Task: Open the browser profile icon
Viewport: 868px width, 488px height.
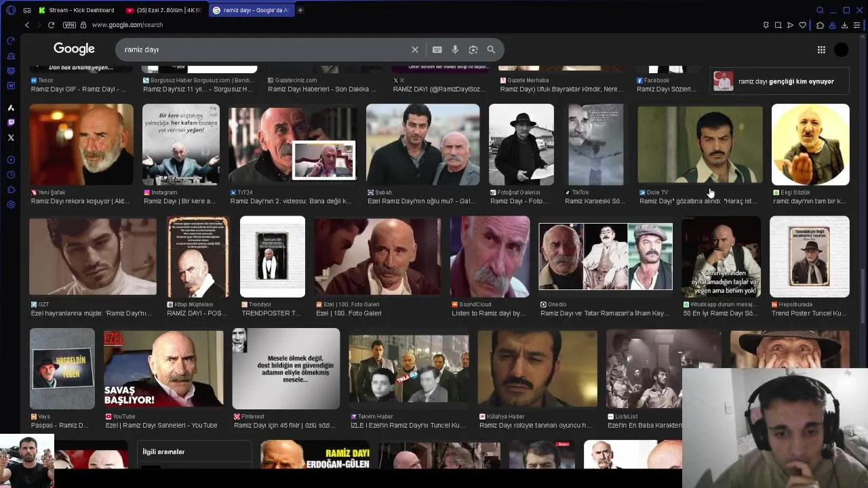Action: click(832, 25)
